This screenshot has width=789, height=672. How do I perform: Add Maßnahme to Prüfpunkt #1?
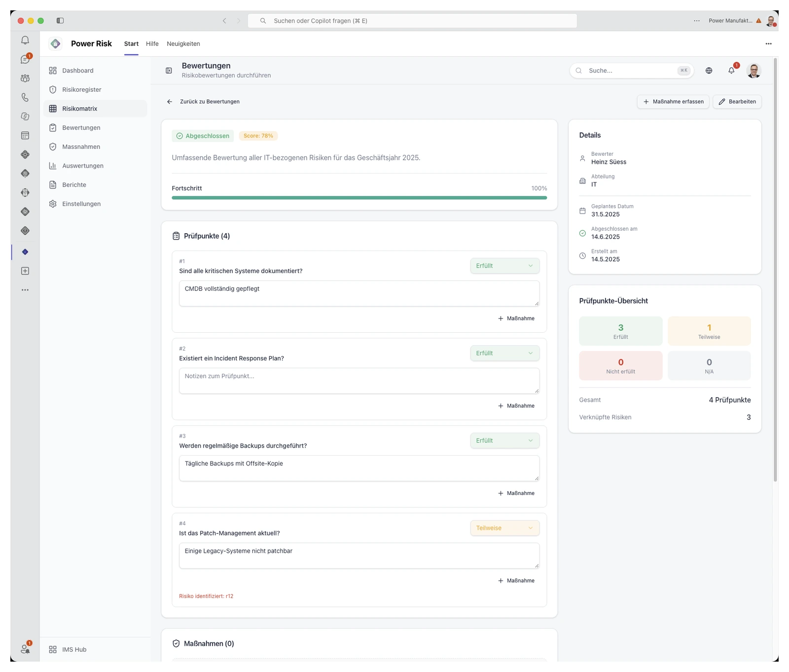516,318
